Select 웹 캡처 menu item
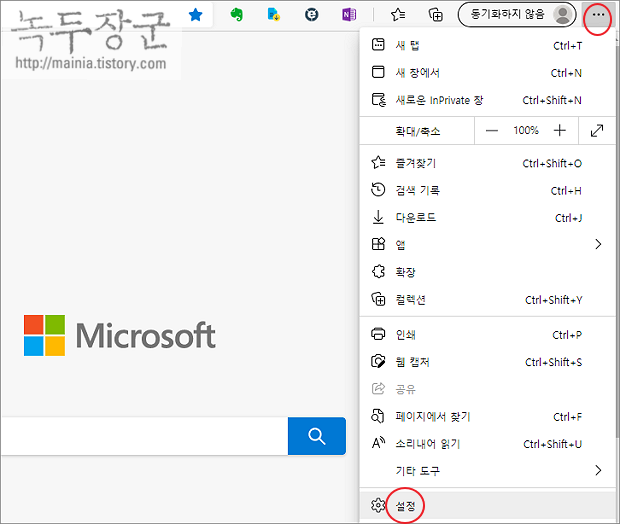Image resolution: width=620 pixels, height=524 pixels. [487, 362]
